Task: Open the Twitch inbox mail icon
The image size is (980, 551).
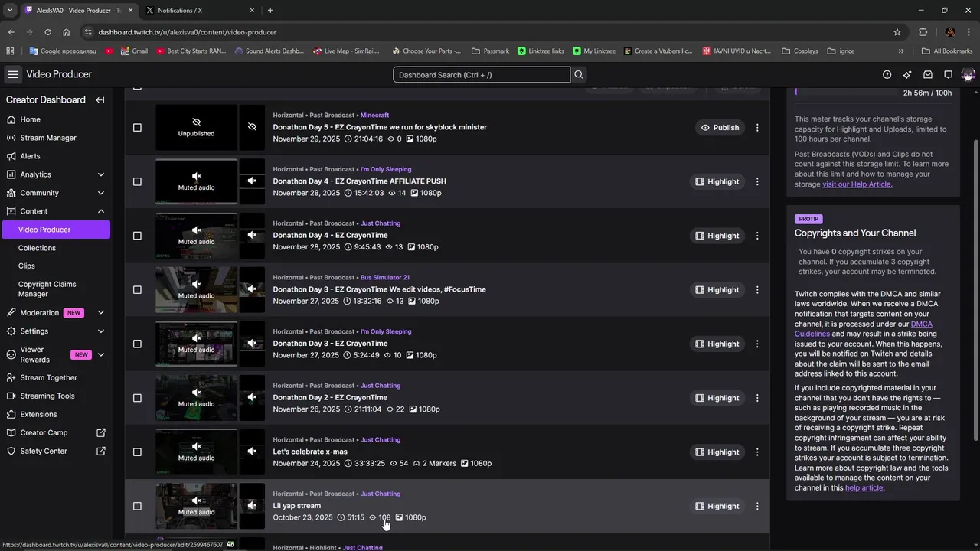Action: [928, 74]
